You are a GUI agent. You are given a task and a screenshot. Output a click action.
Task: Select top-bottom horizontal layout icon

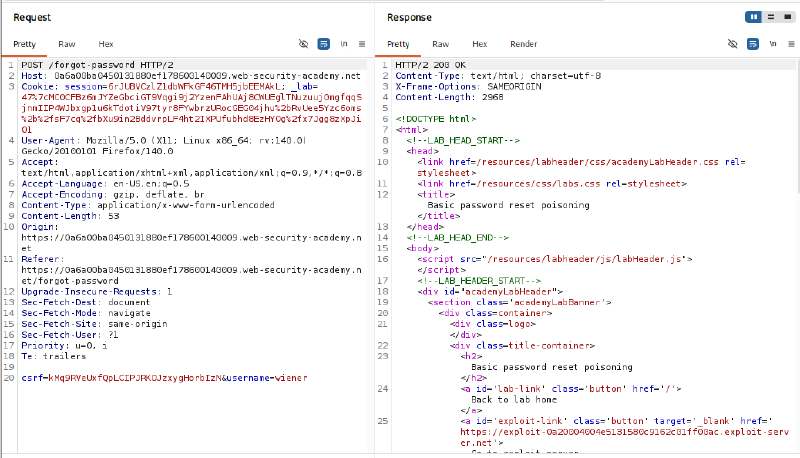(x=771, y=17)
